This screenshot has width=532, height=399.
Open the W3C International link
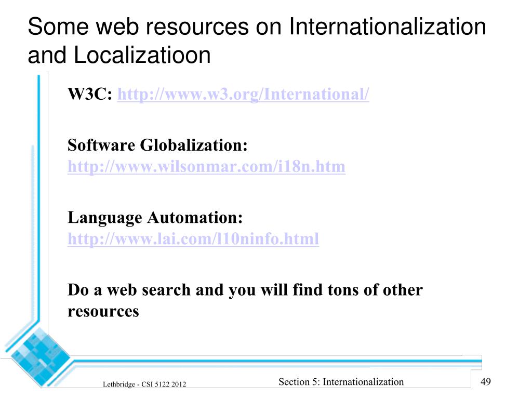click(x=243, y=94)
